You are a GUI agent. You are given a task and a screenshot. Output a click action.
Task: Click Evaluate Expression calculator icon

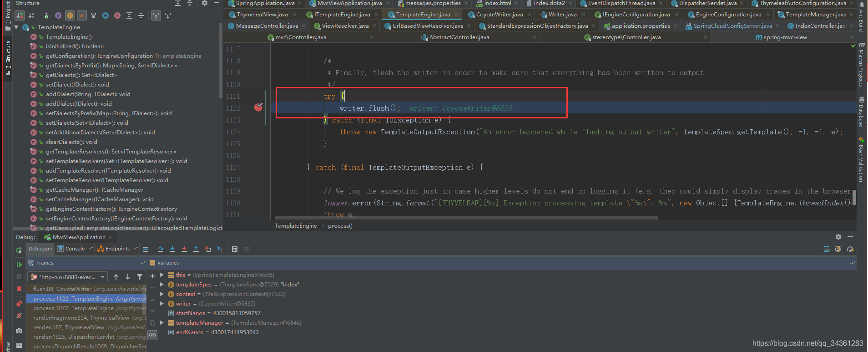(x=235, y=249)
